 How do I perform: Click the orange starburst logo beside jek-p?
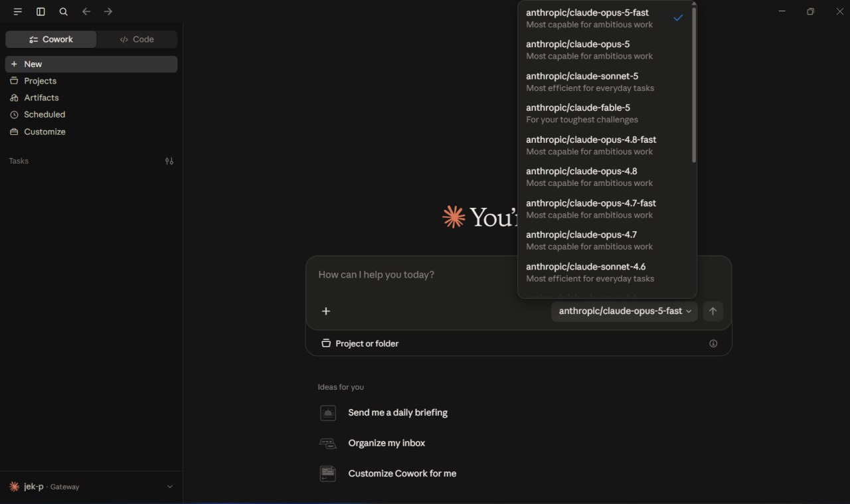(x=14, y=487)
